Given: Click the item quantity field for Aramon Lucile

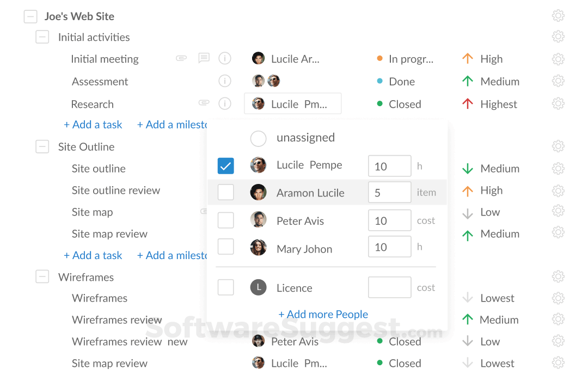Looking at the screenshot, I should click(390, 192).
